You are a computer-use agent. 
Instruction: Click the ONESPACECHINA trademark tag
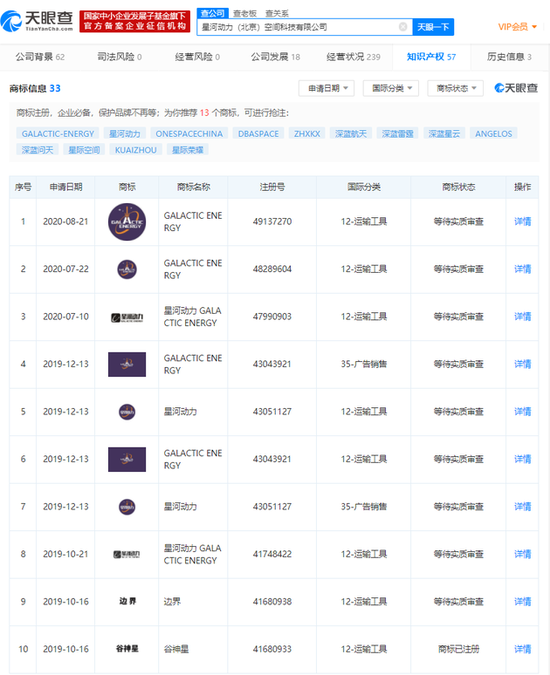coord(189,134)
